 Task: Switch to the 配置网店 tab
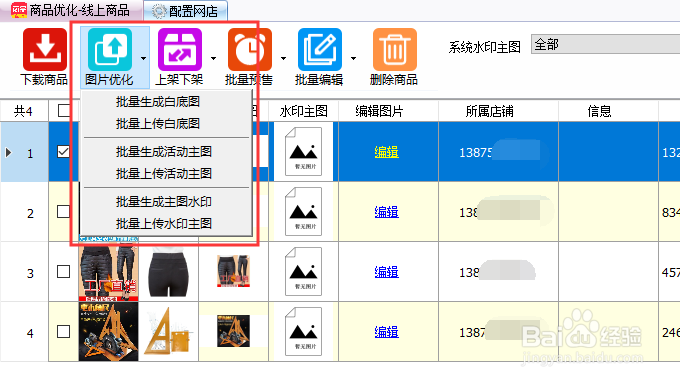click(186, 11)
